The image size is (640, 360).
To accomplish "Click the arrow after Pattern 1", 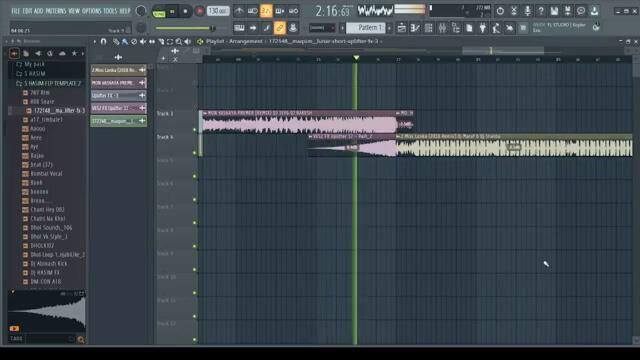I will click(389, 28).
